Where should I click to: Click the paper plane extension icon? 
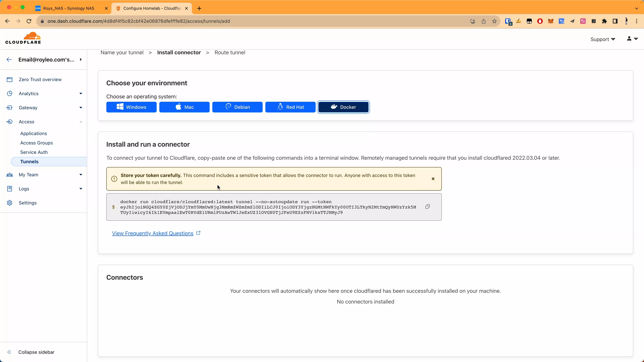point(572,21)
